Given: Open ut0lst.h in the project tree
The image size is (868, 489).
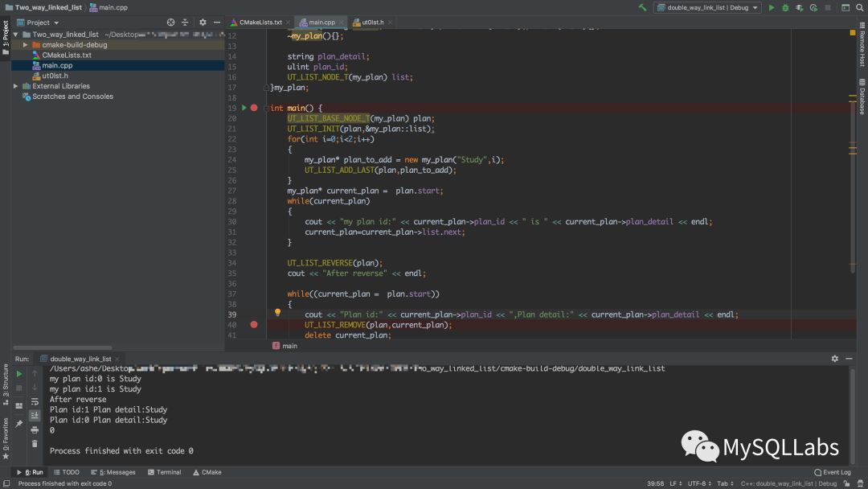Looking at the screenshot, I should pyautogui.click(x=55, y=76).
